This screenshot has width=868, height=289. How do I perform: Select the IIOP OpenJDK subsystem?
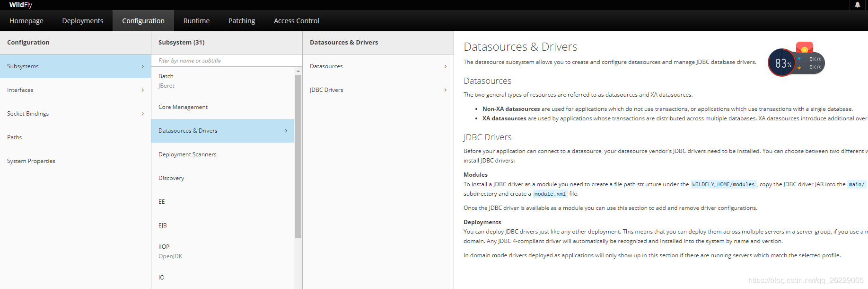click(x=223, y=252)
